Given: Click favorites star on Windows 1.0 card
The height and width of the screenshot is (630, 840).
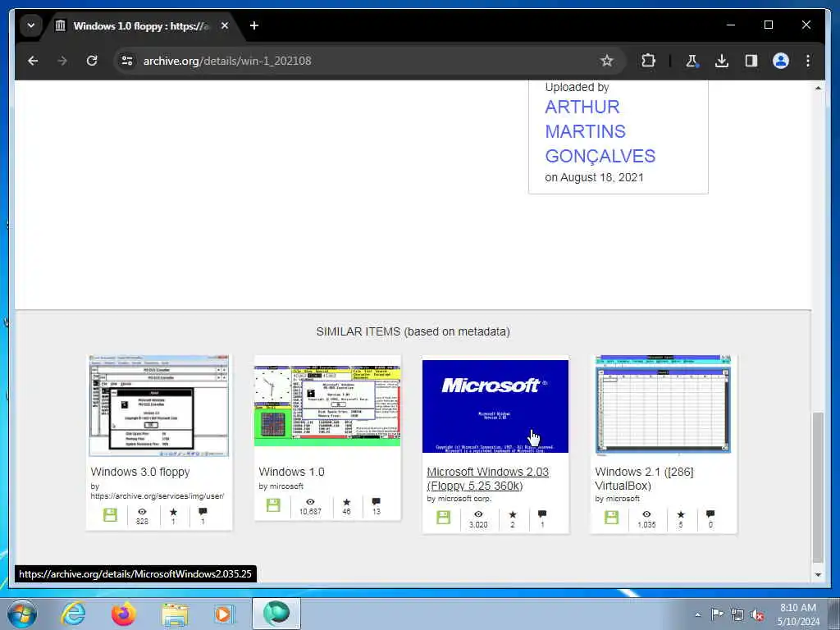Looking at the screenshot, I should click(x=347, y=502).
